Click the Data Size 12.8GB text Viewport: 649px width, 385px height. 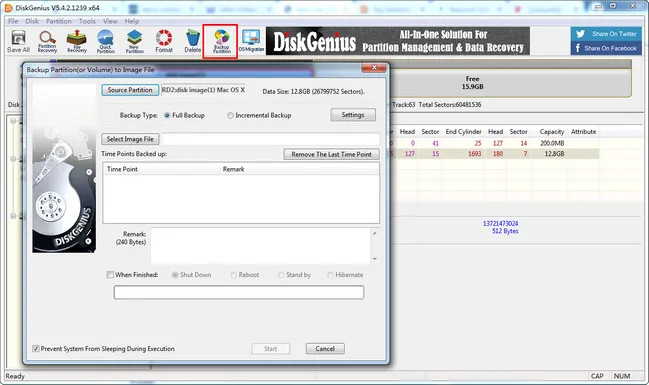coord(313,91)
